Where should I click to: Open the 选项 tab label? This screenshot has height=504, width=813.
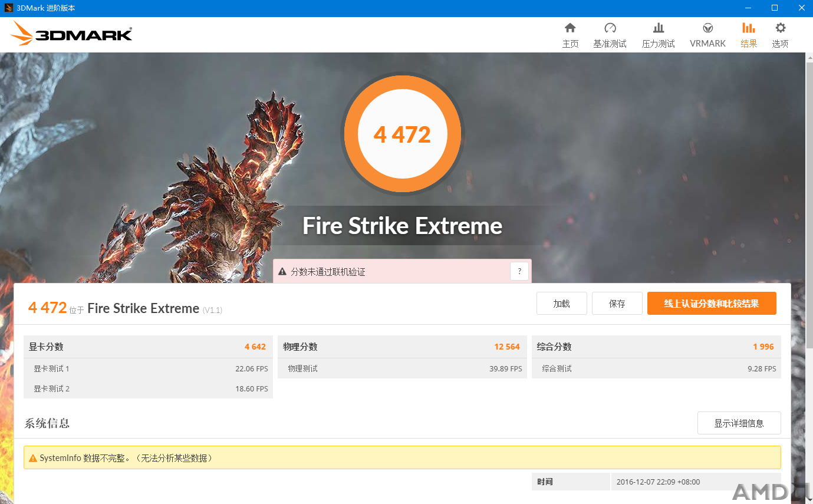(x=781, y=44)
